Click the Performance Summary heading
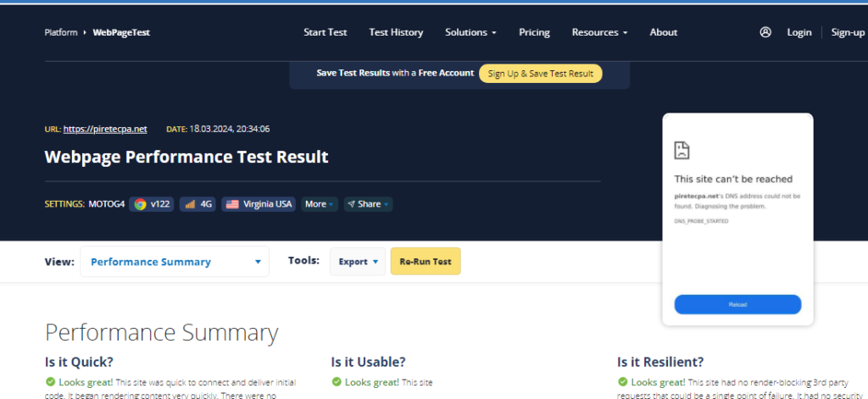Image resolution: width=868 pixels, height=399 pixels. [162, 333]
